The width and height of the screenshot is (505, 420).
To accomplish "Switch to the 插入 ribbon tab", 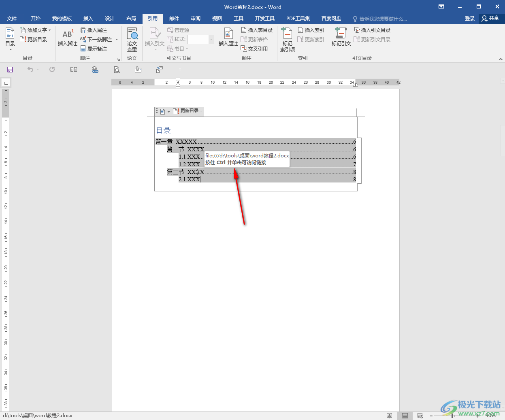I will click(88, 19).
